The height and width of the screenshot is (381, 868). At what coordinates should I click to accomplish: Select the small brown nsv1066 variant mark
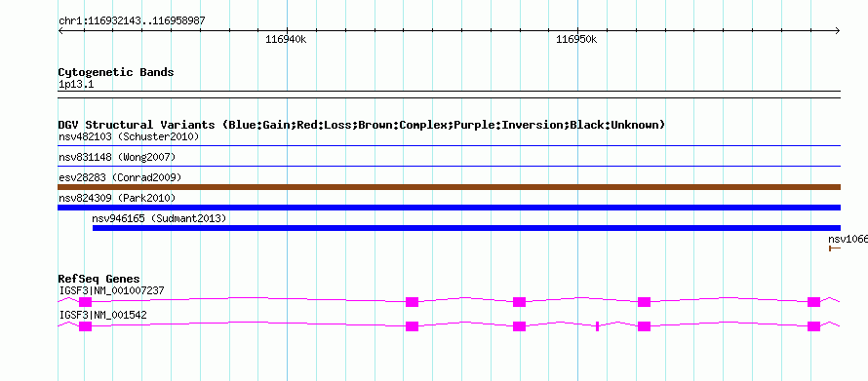pos(835,248)
